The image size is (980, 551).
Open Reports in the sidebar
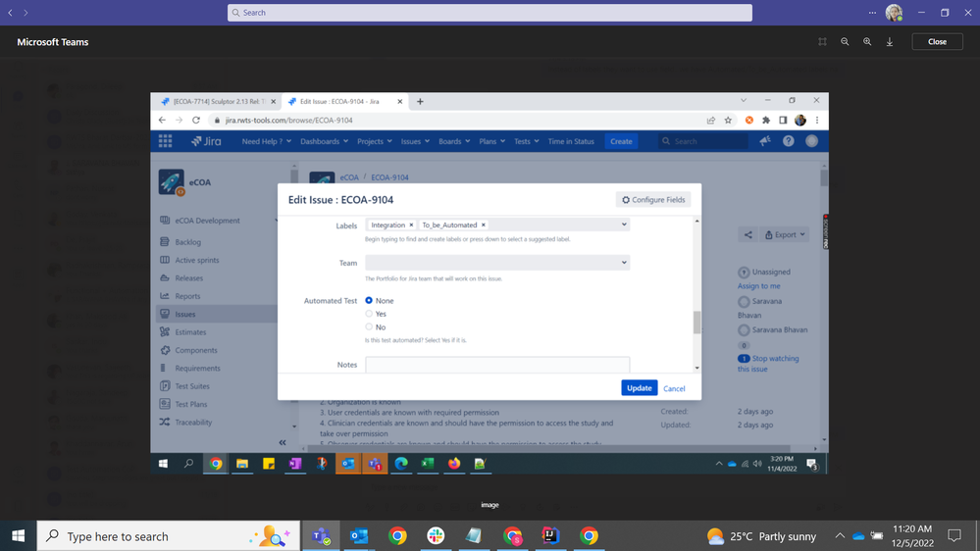tap(187, 296)
